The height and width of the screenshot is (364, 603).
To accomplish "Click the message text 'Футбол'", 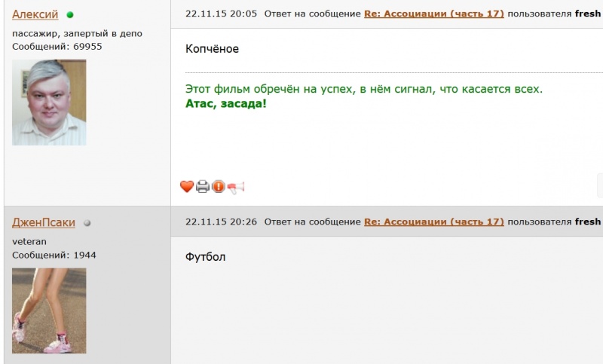I will (205, 257).
